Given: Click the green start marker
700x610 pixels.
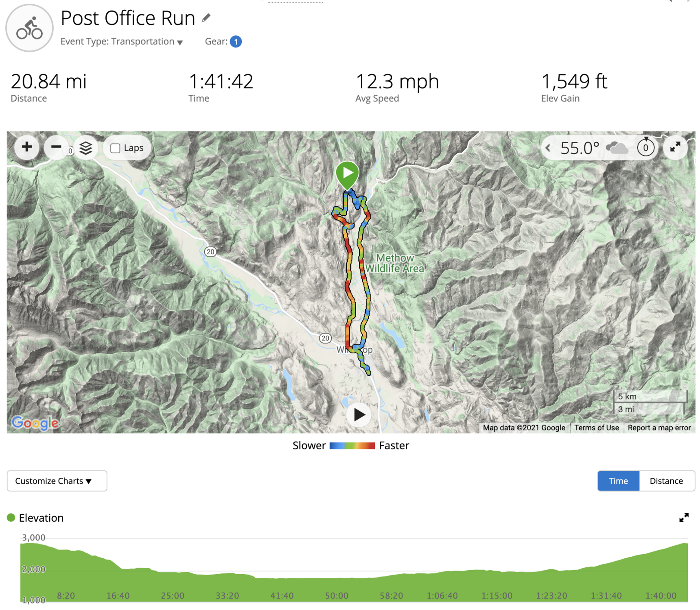Looking at the screenshot, I should 347,174.
